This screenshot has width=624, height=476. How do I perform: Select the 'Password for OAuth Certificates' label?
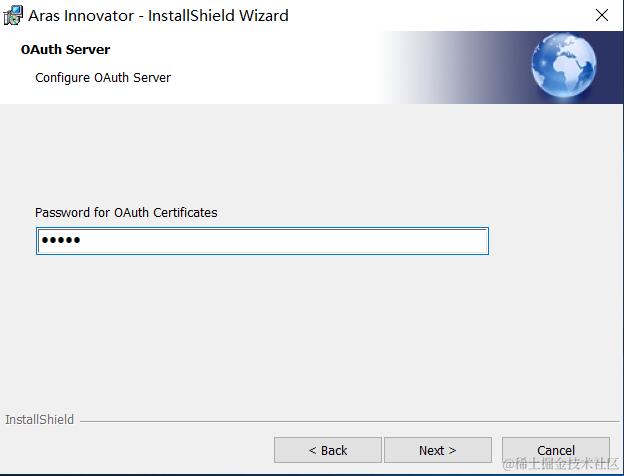[126, 213]
